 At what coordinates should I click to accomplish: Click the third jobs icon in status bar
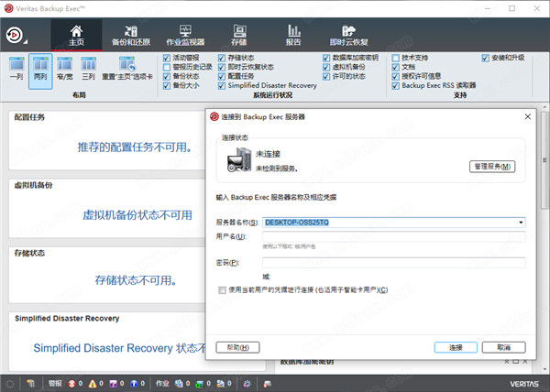pyautogui.click(x=221, y=384)
